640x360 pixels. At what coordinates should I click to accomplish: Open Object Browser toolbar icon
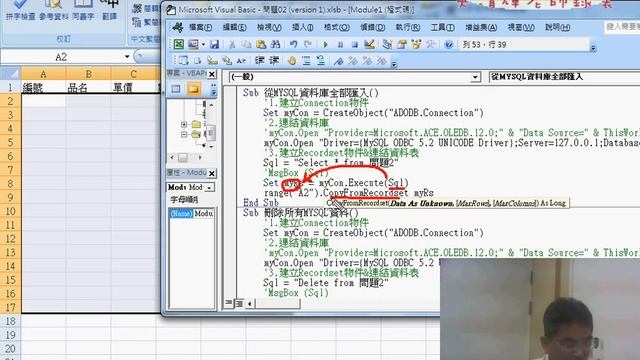click(x=416, y=44)
